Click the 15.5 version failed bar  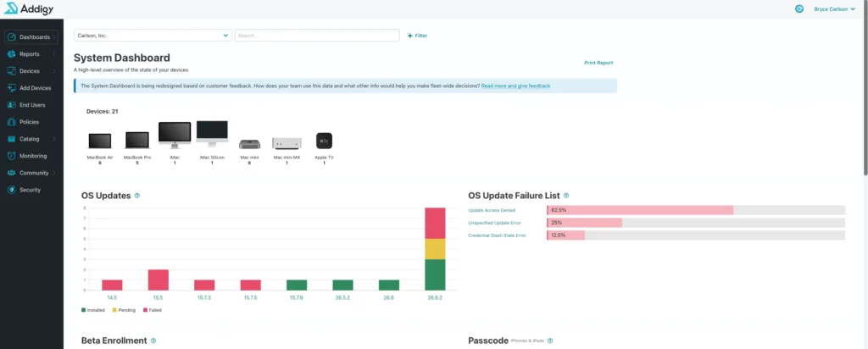pos(158,280)
